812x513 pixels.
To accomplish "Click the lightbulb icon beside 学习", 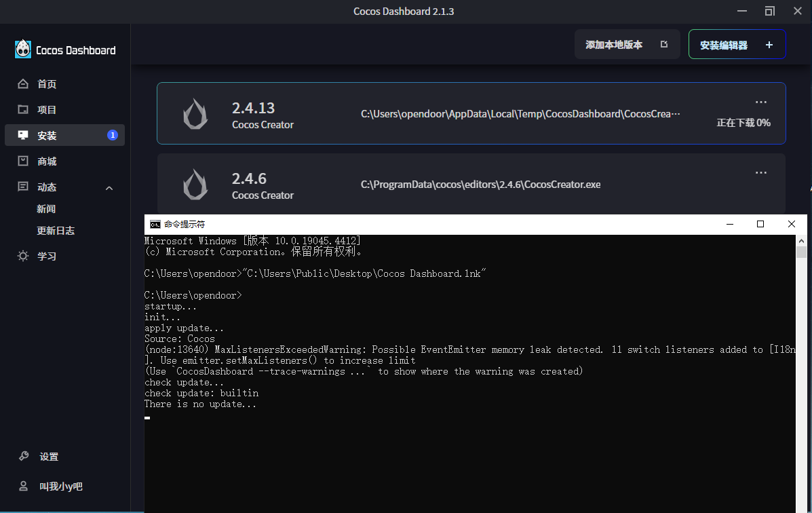I will point(23,255).
